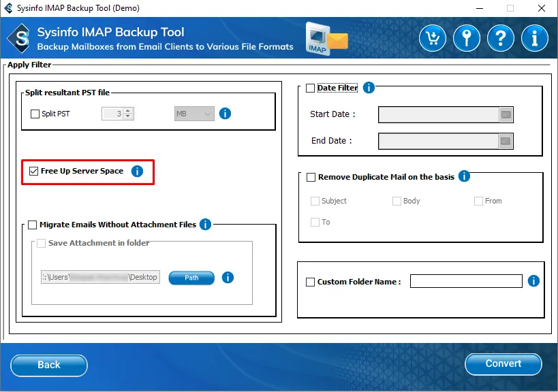This screenshot has height=392, width=558.
Task: Click info icon next to Split PST
Action: 225,114
